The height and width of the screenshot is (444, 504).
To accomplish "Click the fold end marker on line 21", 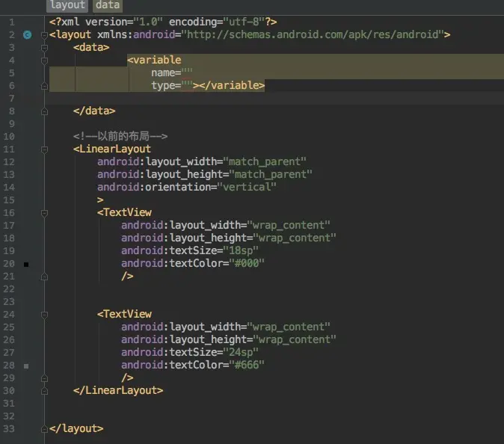I will 45,277.
